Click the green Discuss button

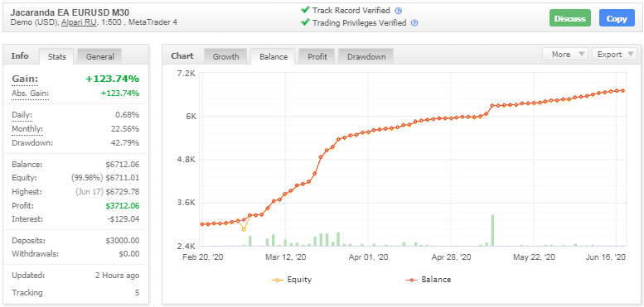point(570,18)
